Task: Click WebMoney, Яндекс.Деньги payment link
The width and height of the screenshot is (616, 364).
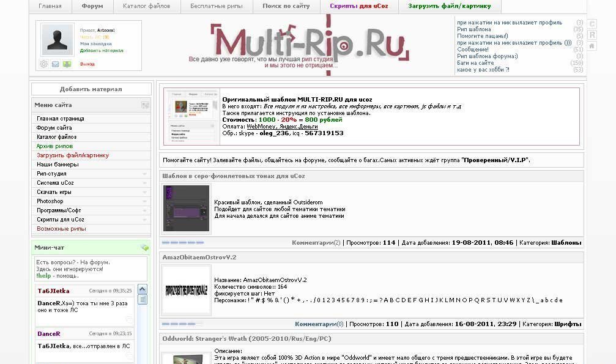Action: coord(282,127)
